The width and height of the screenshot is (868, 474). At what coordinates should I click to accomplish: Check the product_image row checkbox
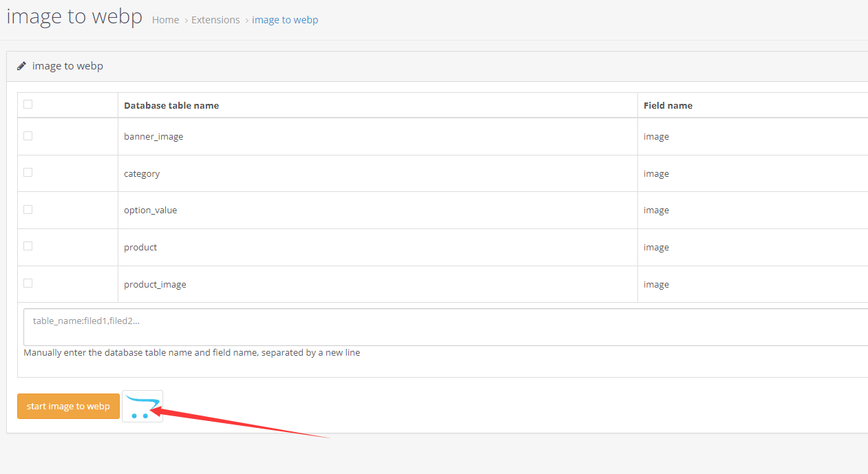click(x=28, y=282)
